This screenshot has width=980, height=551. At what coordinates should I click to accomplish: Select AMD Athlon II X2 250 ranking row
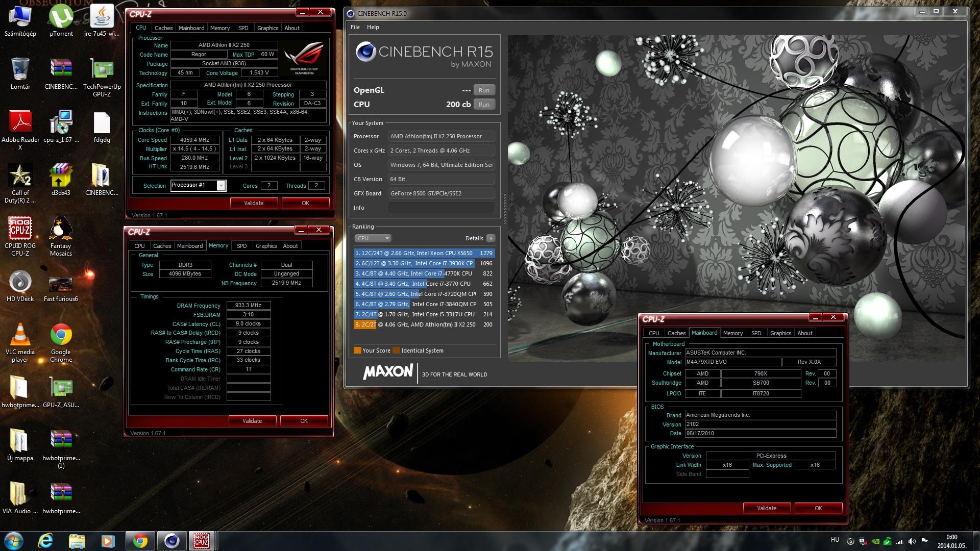click(424, 324)
